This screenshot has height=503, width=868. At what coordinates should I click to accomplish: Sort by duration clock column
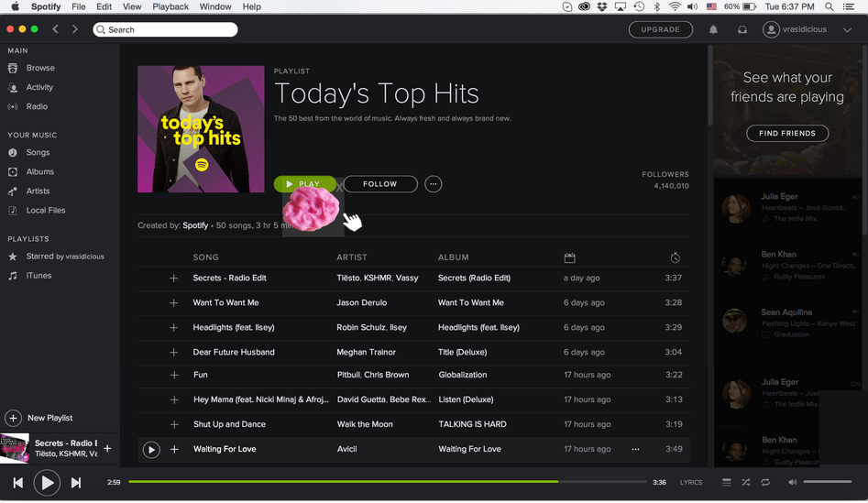[x=675, y=257]
